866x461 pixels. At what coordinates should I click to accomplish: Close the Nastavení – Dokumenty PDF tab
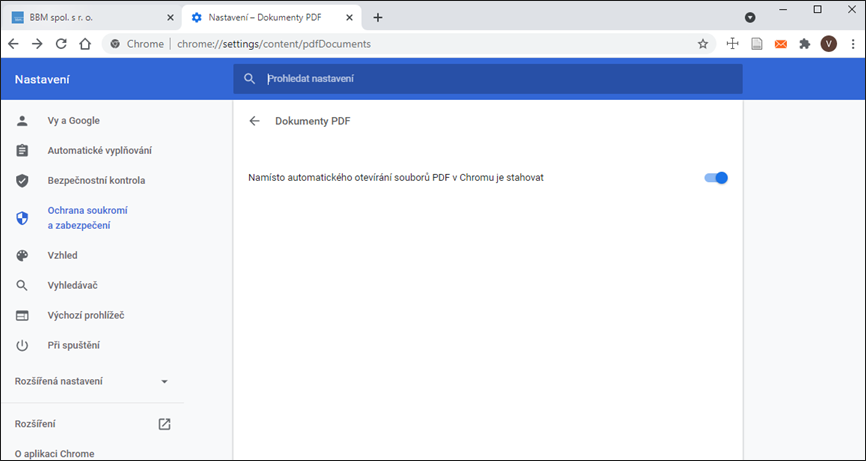(x=349, y=18)
